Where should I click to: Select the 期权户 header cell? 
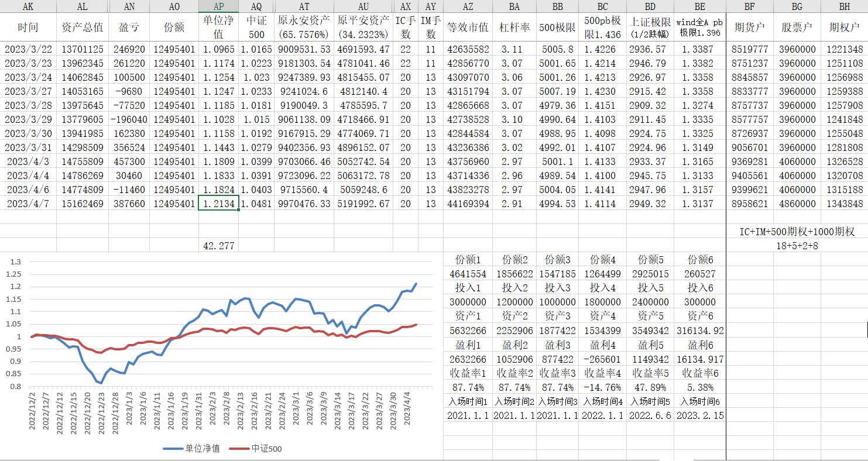click(x=844, y=27)
